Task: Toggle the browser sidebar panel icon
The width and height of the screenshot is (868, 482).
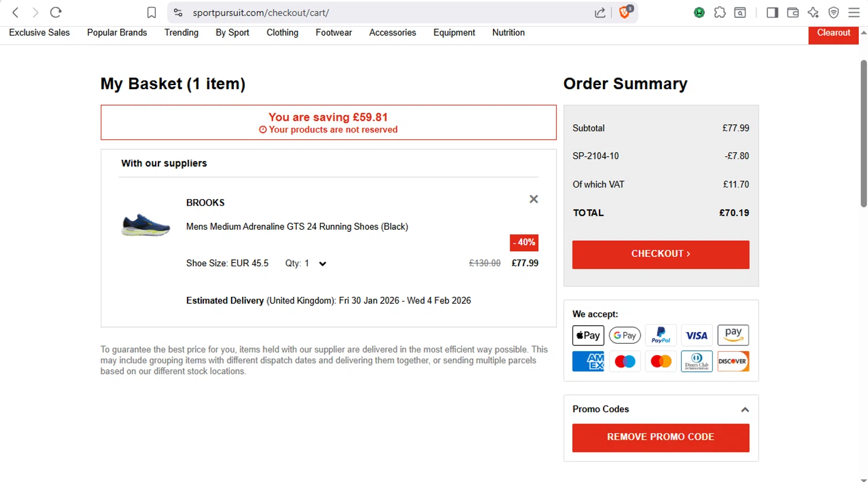Action: (x=773, y=12)
